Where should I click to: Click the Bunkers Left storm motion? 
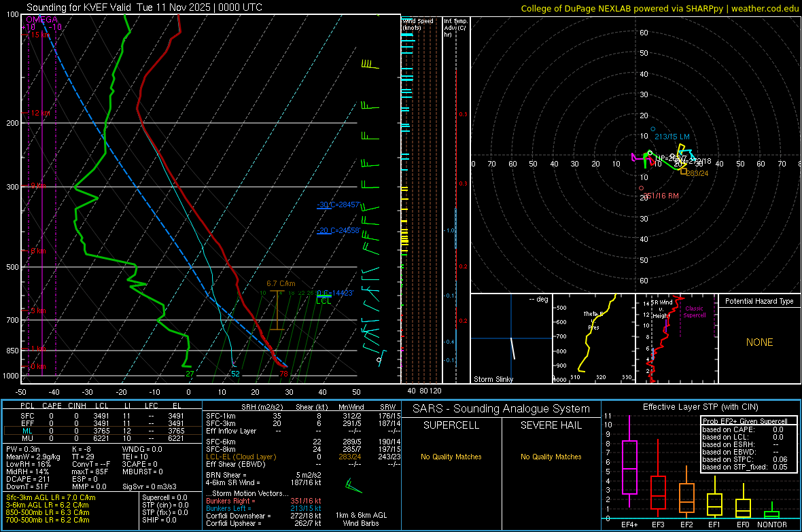[264, 508]
